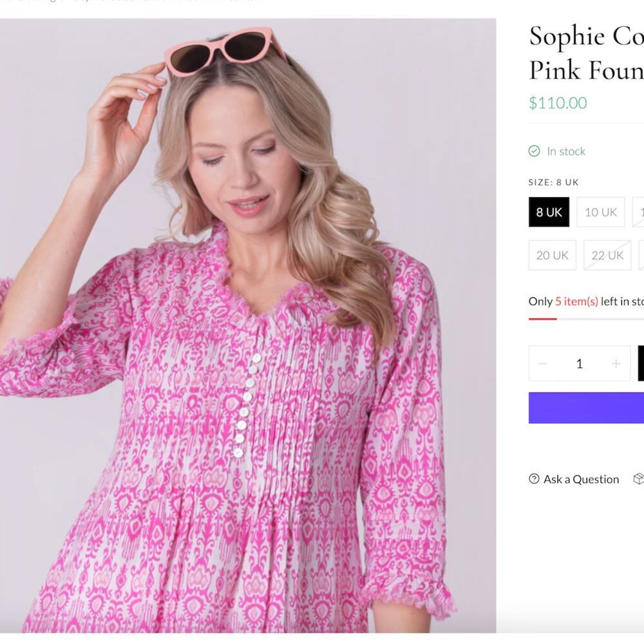The image size is (644, 644).
Task: Deselect the 8 UK size option
Action: click(x=548, y=212)
